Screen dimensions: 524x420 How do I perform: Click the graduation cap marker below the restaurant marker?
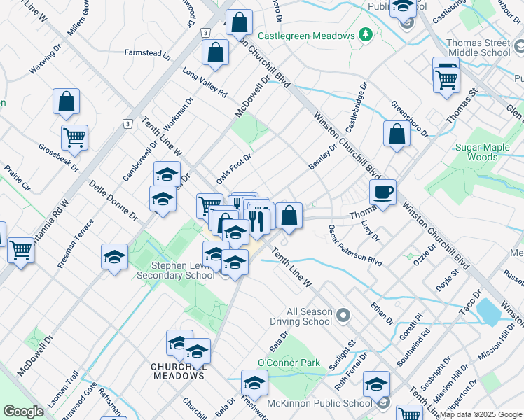(236, 233)
